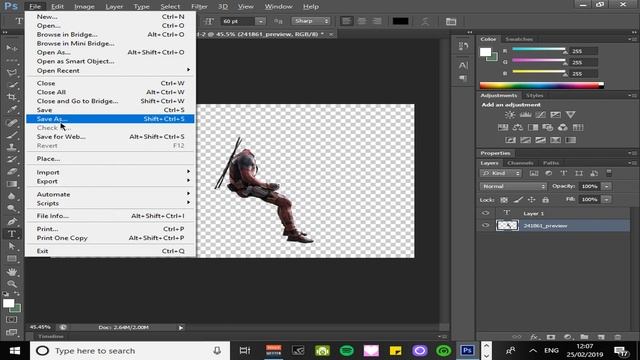Viewport: 640px width, 360px height.
Task: Toggle lock position
Action: click(x=531, y=200)
